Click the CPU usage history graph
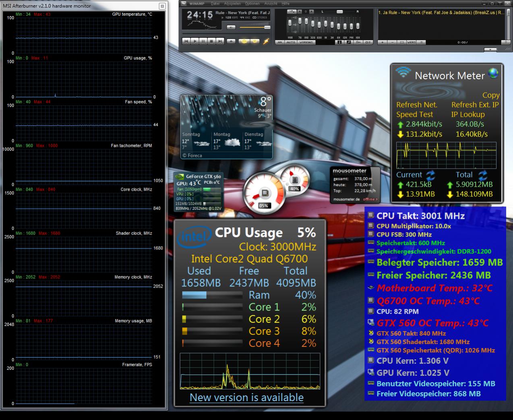Viewport: 513px width, 420px height. [x=250, y=371]
